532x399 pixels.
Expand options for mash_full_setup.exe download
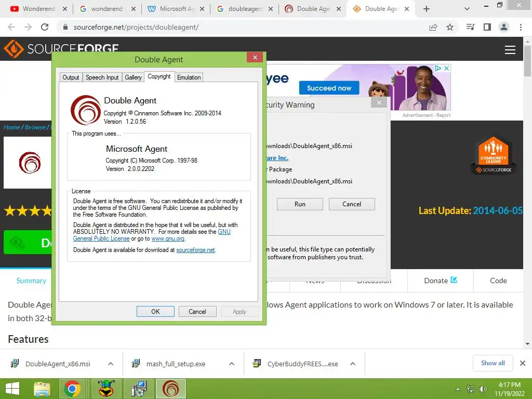click(232, 364)
